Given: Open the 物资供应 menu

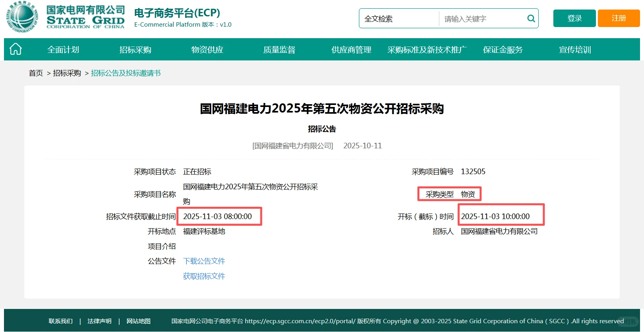Looking at the screenshot, I should 207,50.
